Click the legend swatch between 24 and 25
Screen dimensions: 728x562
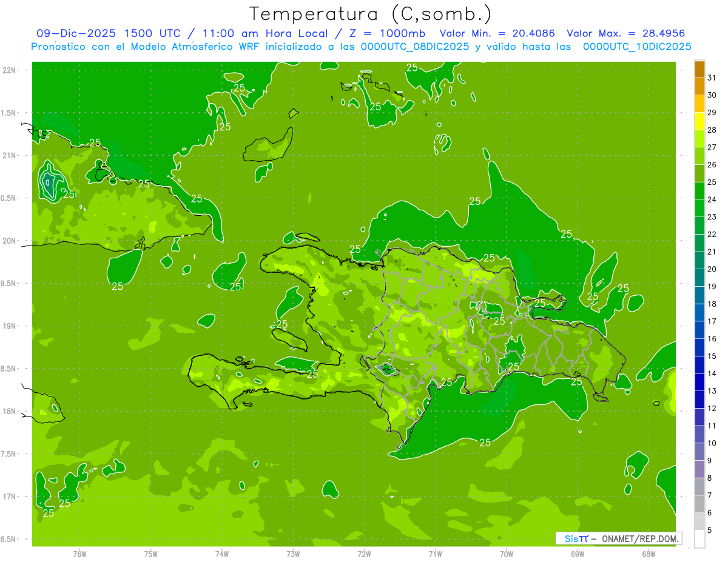click(699, 191)
